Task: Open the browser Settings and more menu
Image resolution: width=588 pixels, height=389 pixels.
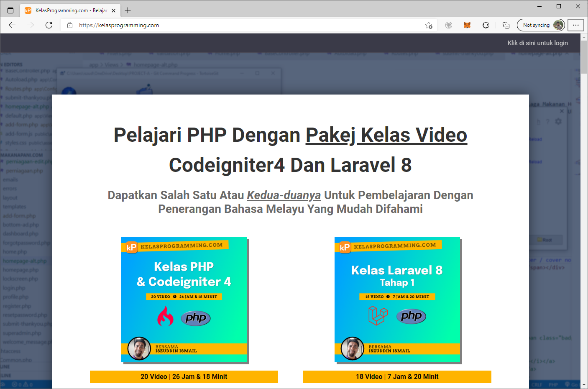Action: pyautogui.click(x=576, y=25)
